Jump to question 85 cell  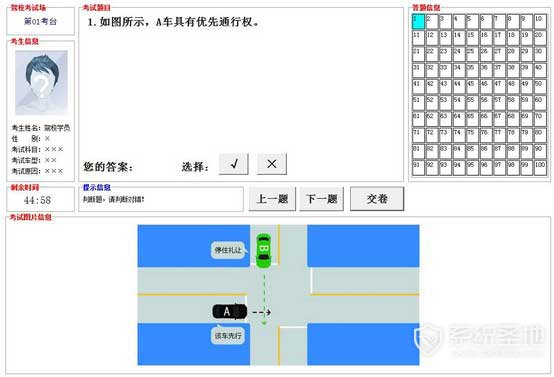click(x=472, y=152)
